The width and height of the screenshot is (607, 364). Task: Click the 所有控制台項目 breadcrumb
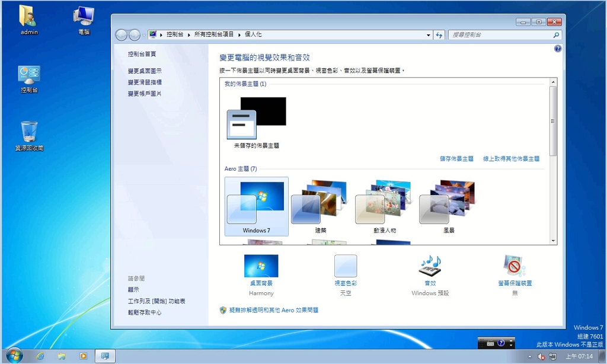point(214,34)
